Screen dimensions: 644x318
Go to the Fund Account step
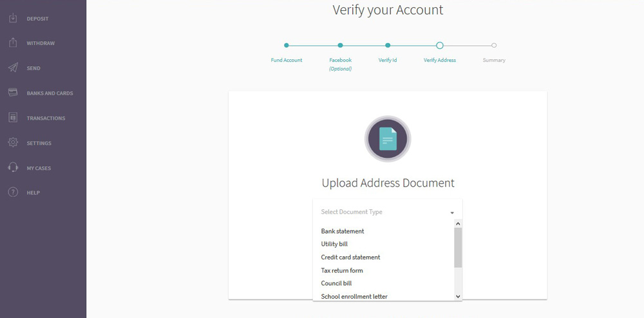[287, 46]
